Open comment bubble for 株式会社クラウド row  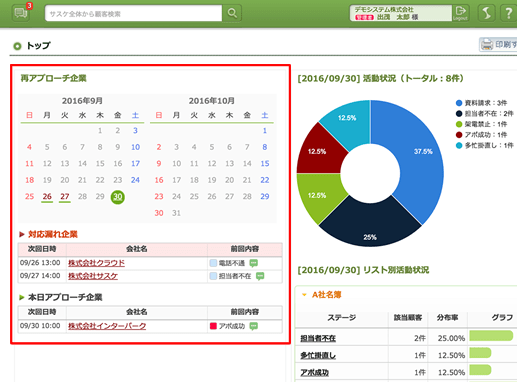(x=254, y=263)
